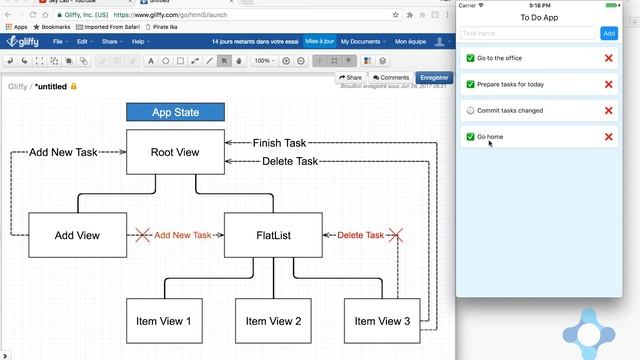Bookmark page with the star icon
Viewport: 640px width, 360px height.
395,15
